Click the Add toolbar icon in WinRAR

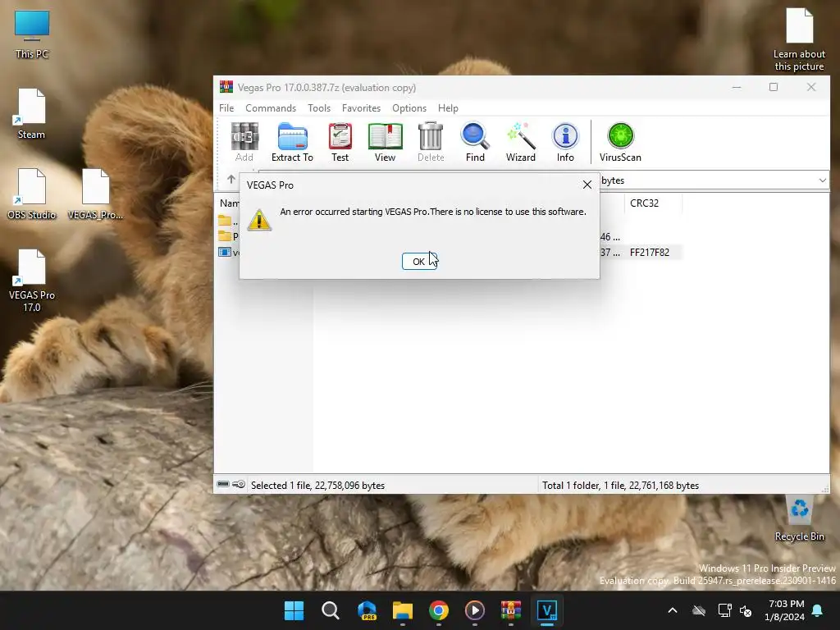pos(244,142)
